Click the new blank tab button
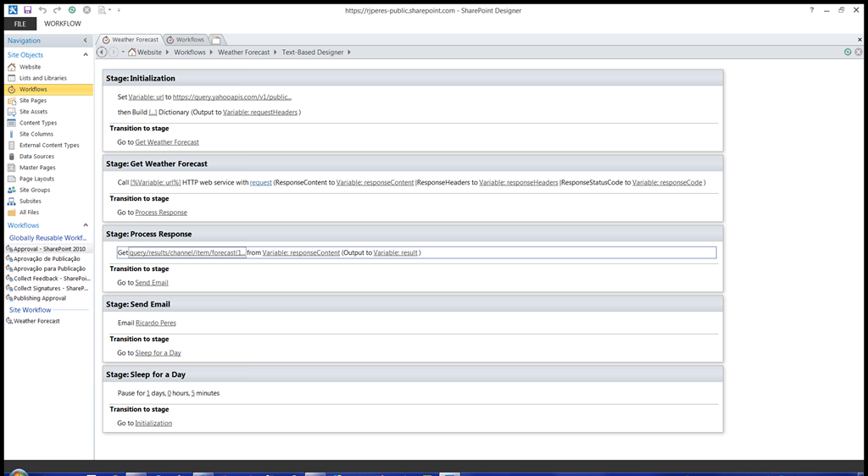Viewport: 868px width, 476px height. pos(216,40)
